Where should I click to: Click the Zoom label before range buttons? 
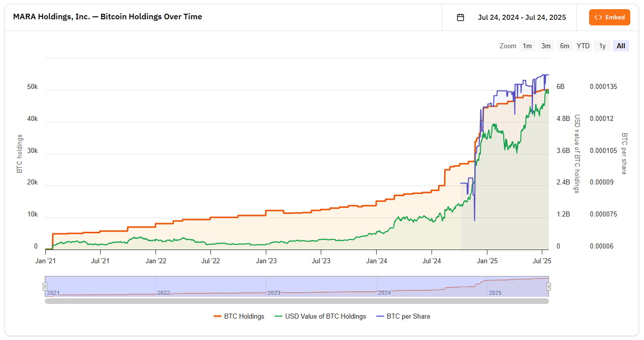[508, 46]
